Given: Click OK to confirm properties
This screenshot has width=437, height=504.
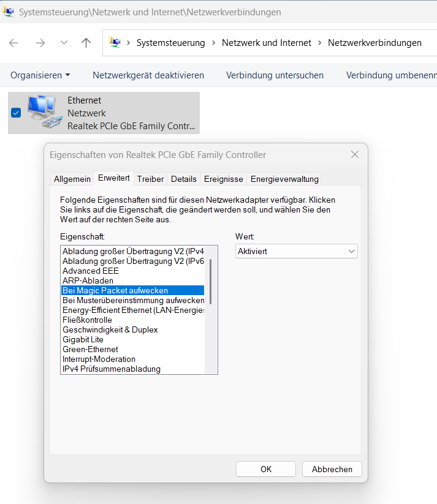Looking at the screenshot, I should click(266, 469).
